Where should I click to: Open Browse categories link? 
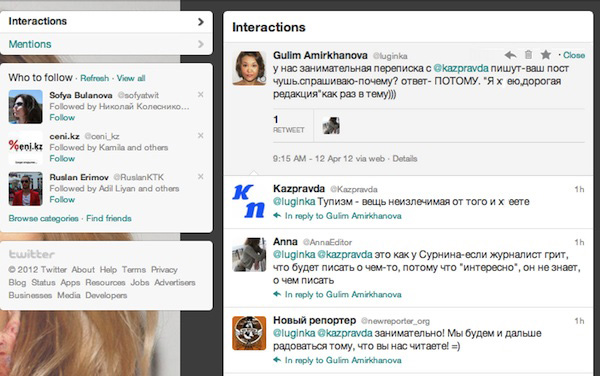coord(43,218)
